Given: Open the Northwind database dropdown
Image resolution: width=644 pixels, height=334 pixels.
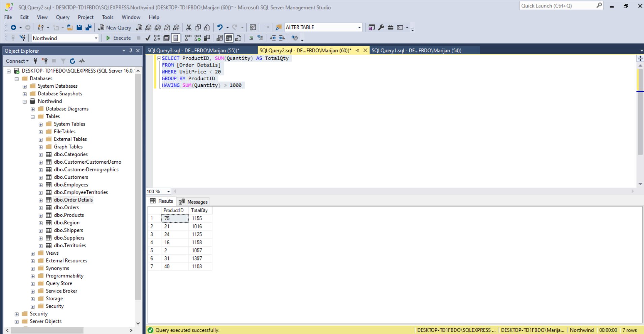Looking at the screenshot, I should click(96, 38).
